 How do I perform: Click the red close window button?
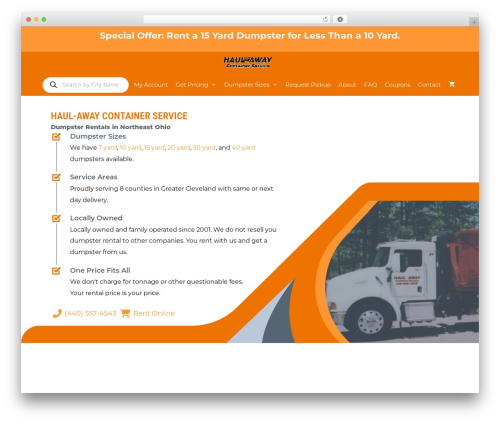point(29,19)
